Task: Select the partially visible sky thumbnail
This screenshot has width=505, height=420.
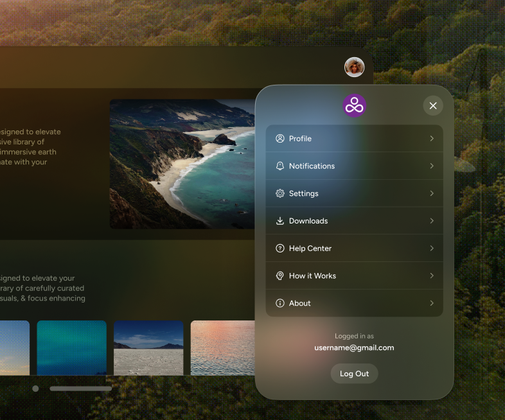Action: pos(15,348)
